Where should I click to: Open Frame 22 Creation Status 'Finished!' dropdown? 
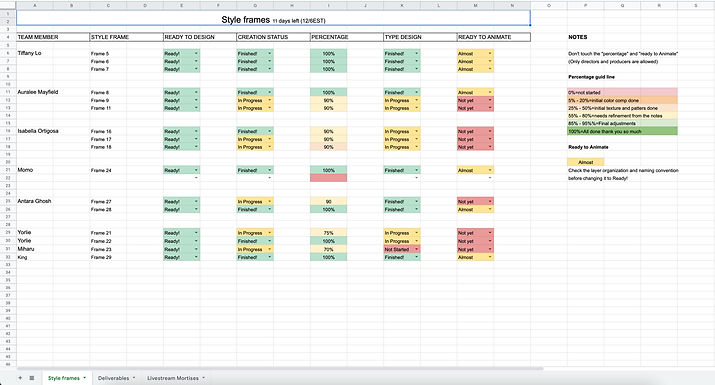(269, 241)
